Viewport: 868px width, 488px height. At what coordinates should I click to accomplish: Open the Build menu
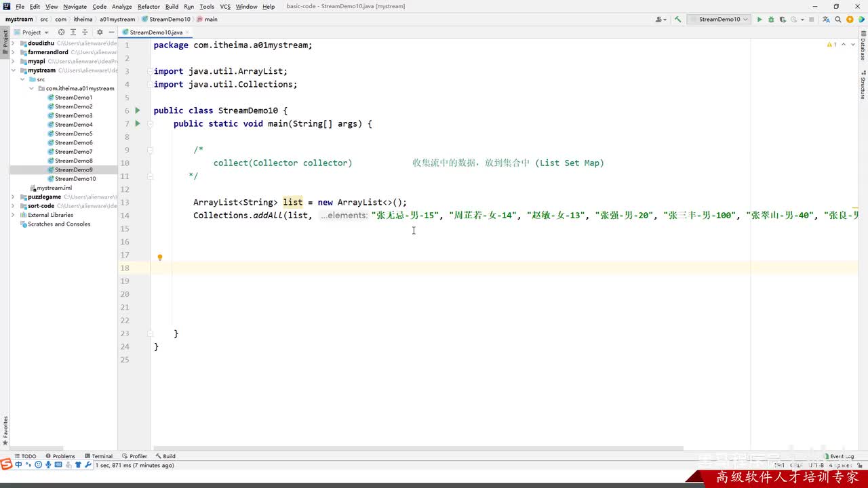point(172,6)
